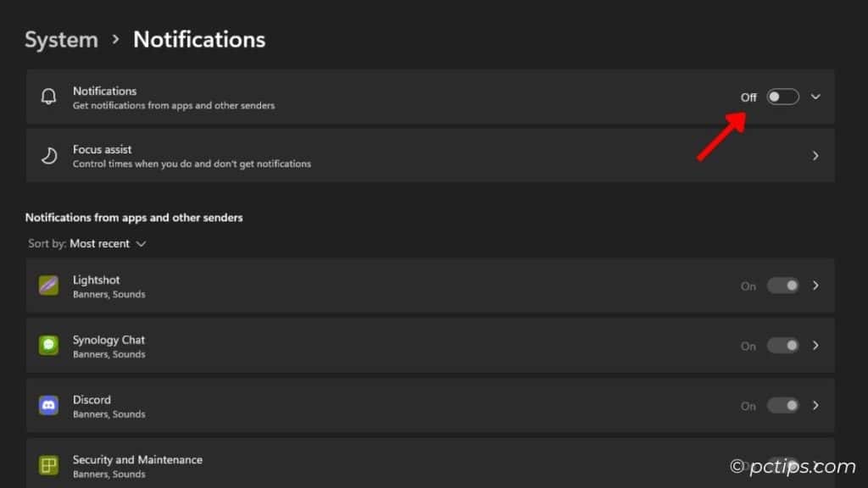Image resolution: width=868 pixels, height=488 pixels.
Task: Select the Synology Chat app icon
Action: click(48, 346)
